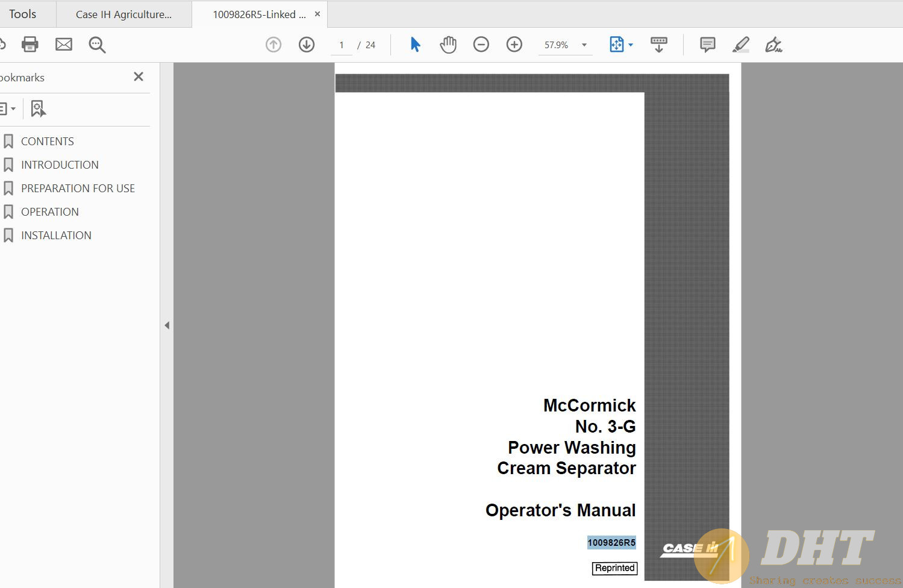Screen dimensions: 903x588
Task: Click the fit page tool icon
Action: 617,45
